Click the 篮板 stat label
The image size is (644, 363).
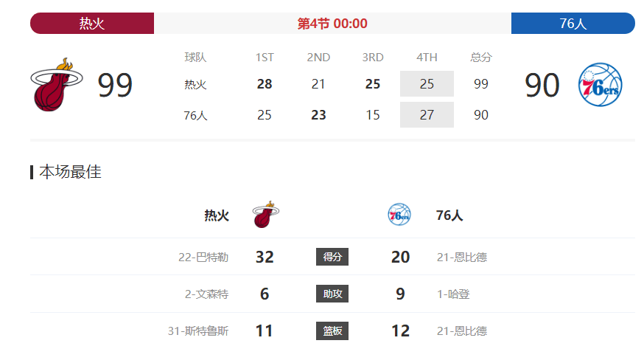pos(332,331)
